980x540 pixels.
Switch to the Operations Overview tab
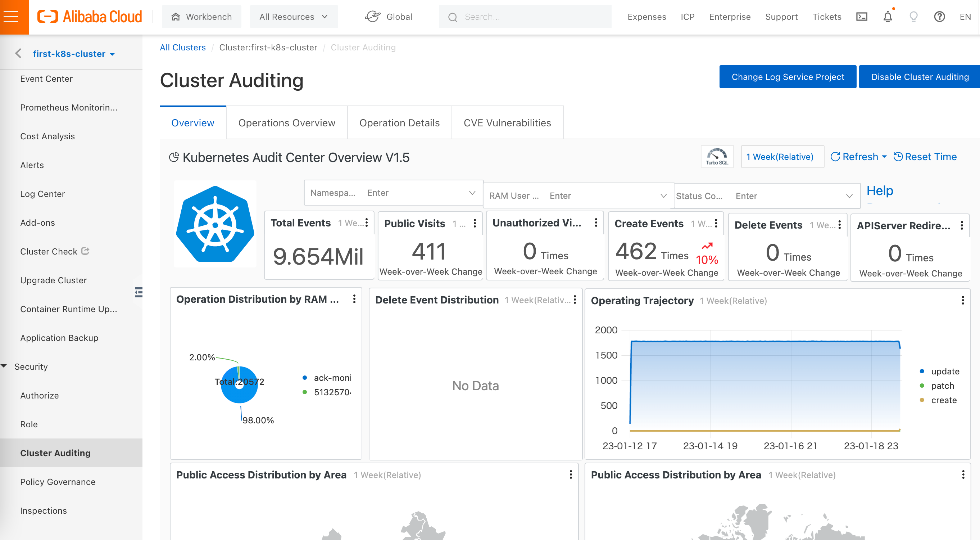[x=286, y=123]
